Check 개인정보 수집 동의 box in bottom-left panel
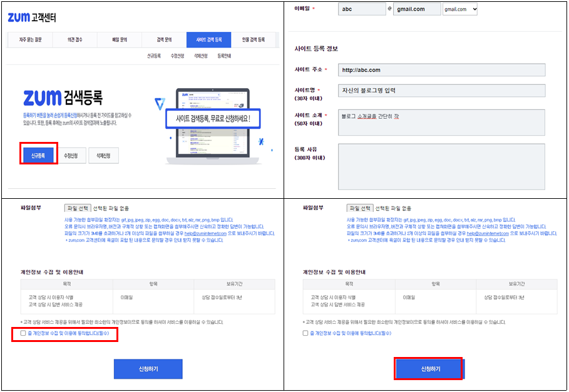Screen dimensions: 569x392 pyautogui.click(x=23, y=333)
